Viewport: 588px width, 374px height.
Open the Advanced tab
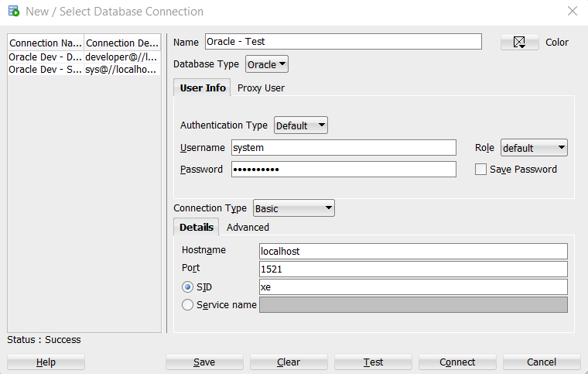coord(248,228)
